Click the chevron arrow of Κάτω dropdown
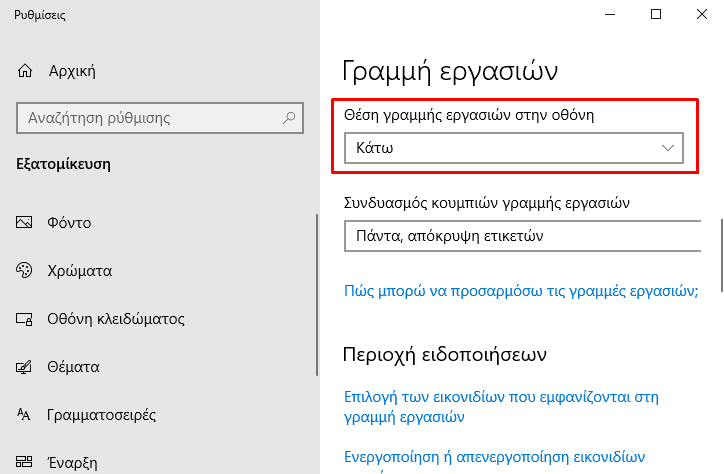 [x=668, y=148]
